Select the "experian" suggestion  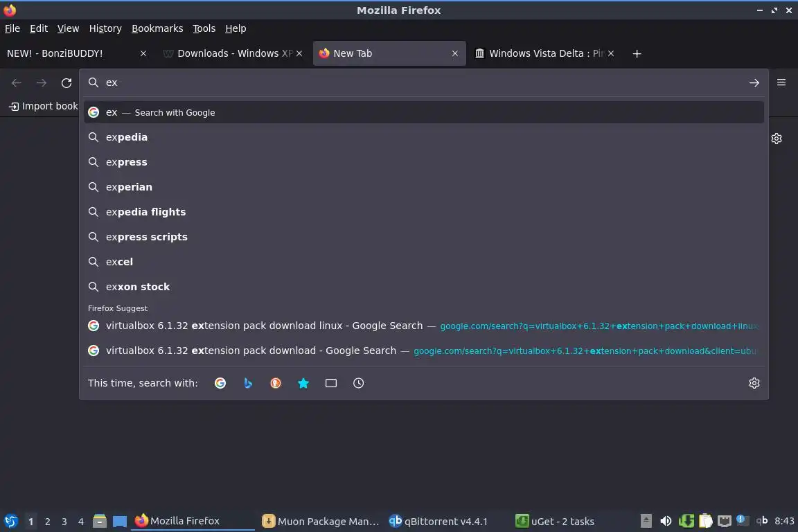(423, 187)
